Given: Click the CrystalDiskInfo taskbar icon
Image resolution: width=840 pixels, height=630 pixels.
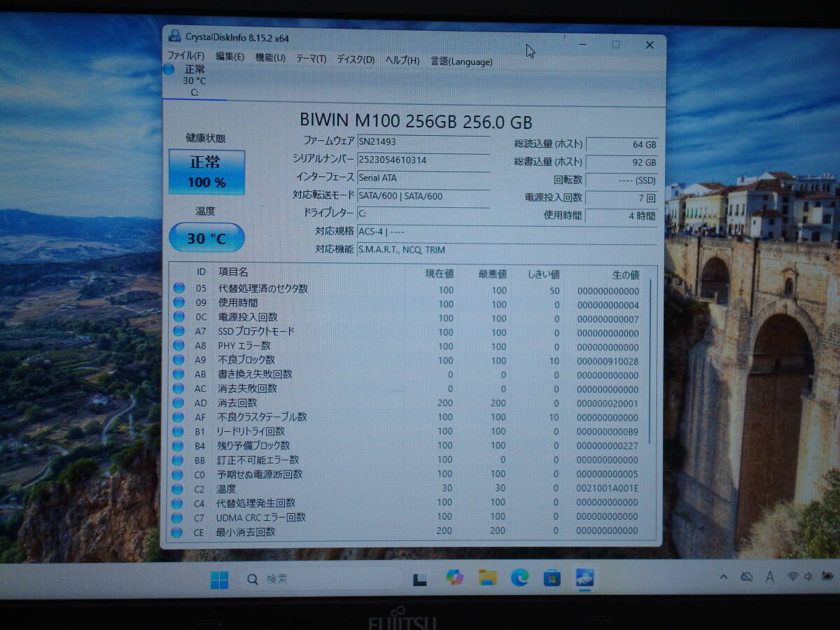Looking at the screenshot, I should (x=584, y=577).
